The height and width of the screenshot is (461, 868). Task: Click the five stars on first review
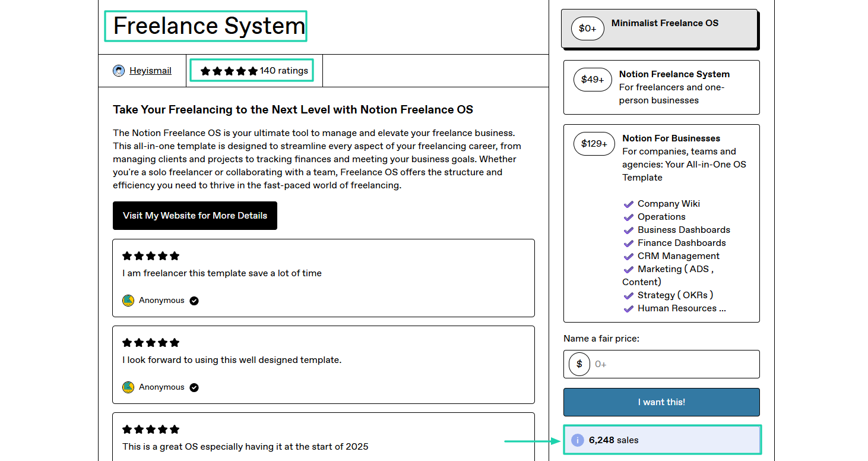tap(151, 256)
